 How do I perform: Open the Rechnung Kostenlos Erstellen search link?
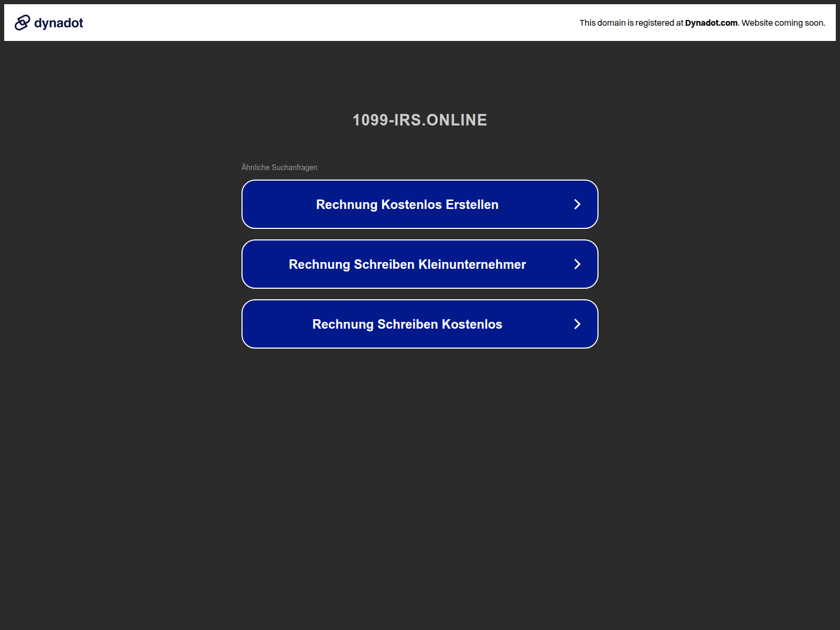click(420, 204)
